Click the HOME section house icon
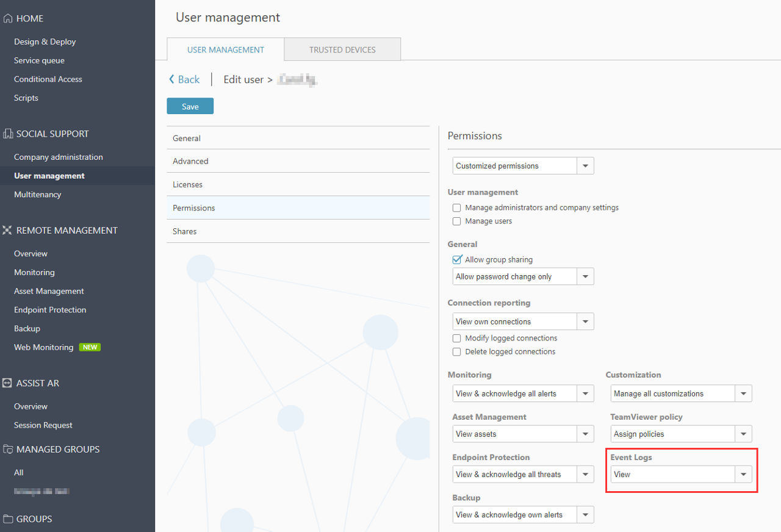The height and width of the screenshot is (532, 781). [x=8, y=19]
